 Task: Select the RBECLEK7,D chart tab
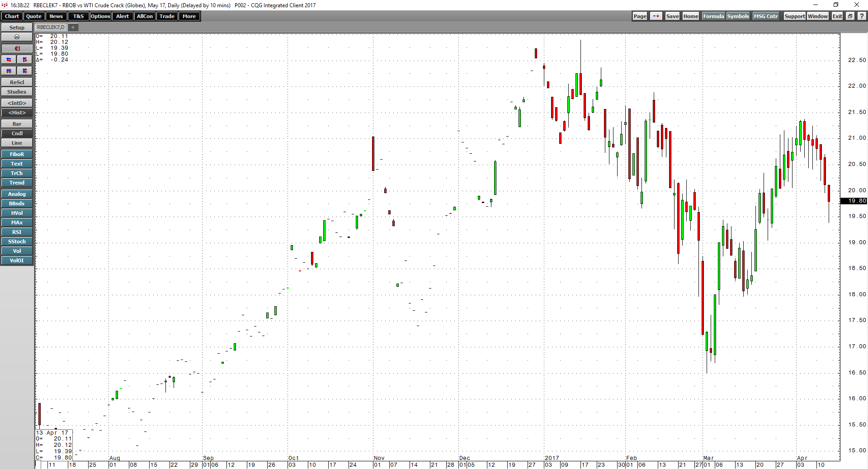coord(51,27)
